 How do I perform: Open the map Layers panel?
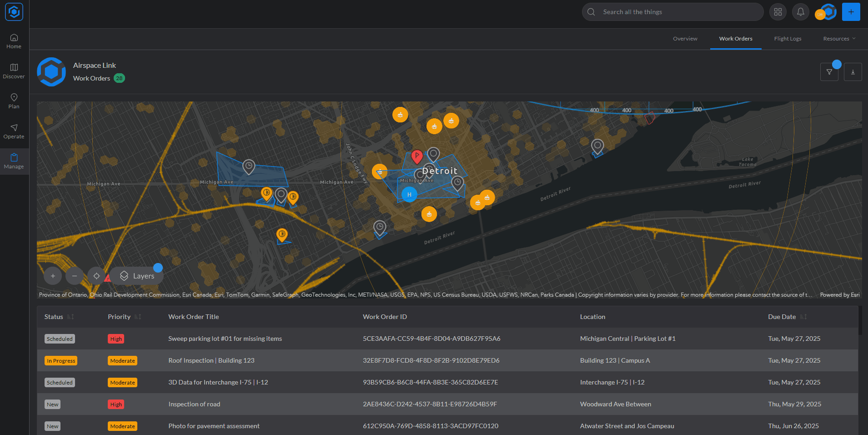(137, 276)
